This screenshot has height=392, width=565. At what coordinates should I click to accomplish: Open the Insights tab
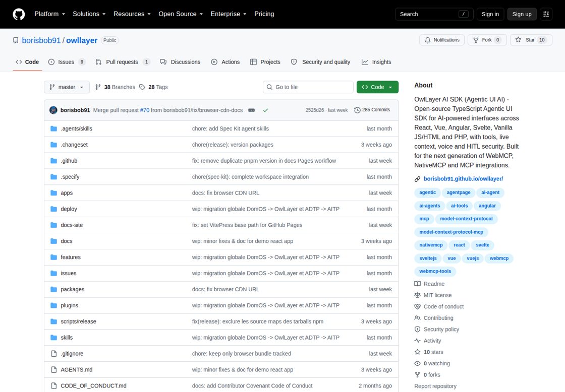pos(376,62)
